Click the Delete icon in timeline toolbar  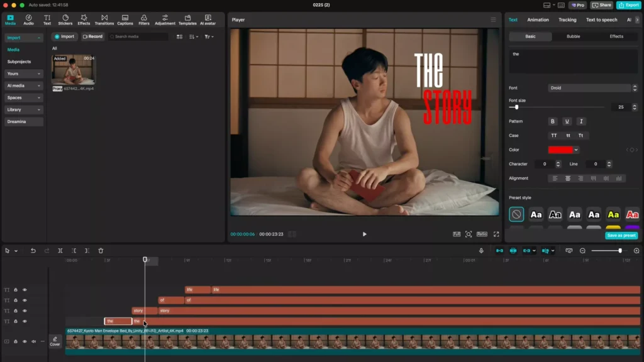click(101, 250)
